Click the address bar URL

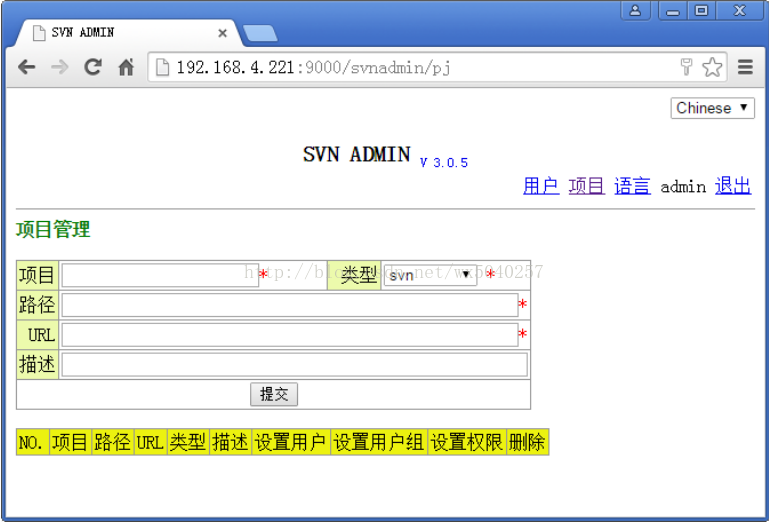[x=313, y=67]
